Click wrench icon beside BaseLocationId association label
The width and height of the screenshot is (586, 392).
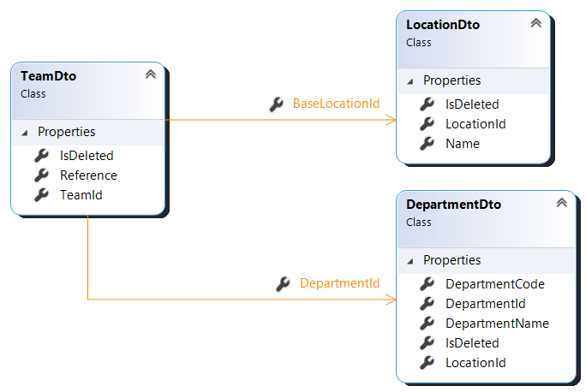[x=276, y=104]
